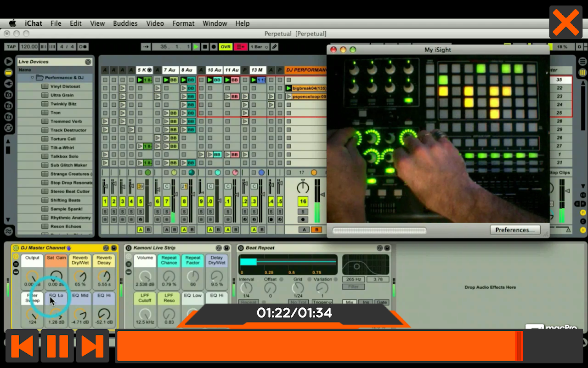This screenshot has width=588, height=368.
Task: Select the Vinyl Distosat preset
Action: [65, 86]
